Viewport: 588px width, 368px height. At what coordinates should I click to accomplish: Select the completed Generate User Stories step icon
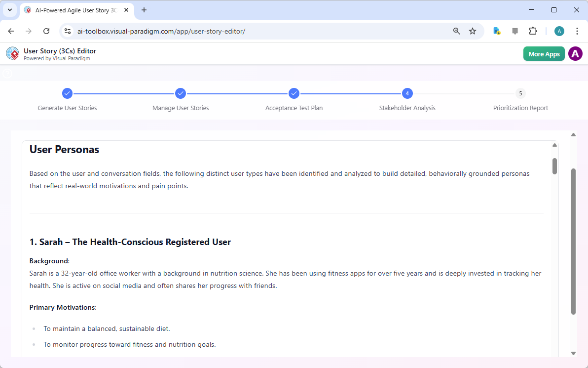click(67, 93)
